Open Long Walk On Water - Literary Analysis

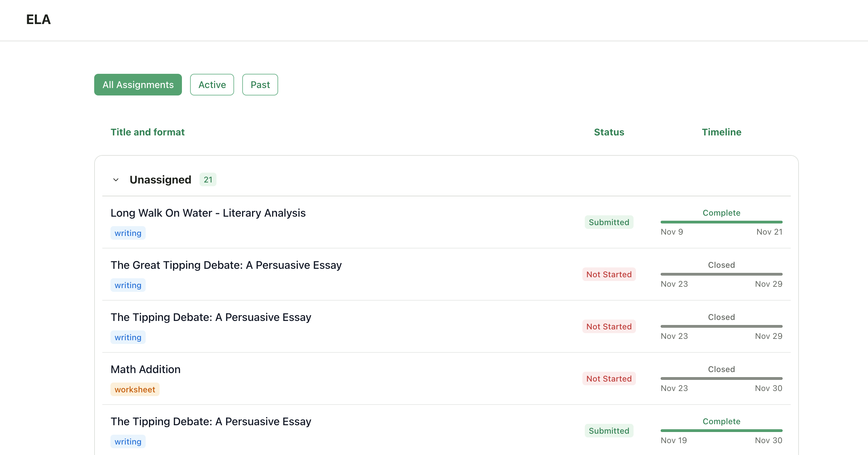coord(208,213)
